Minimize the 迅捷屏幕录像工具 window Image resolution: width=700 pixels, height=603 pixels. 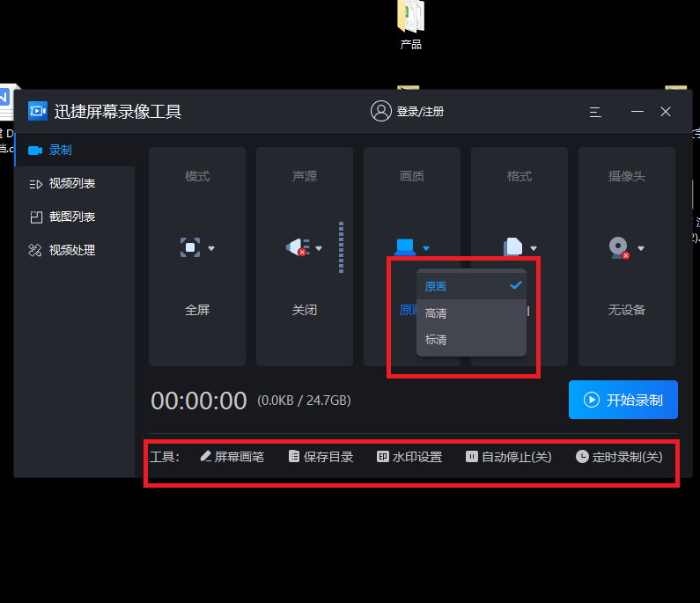pyautogui.click(x=637, y=112)
